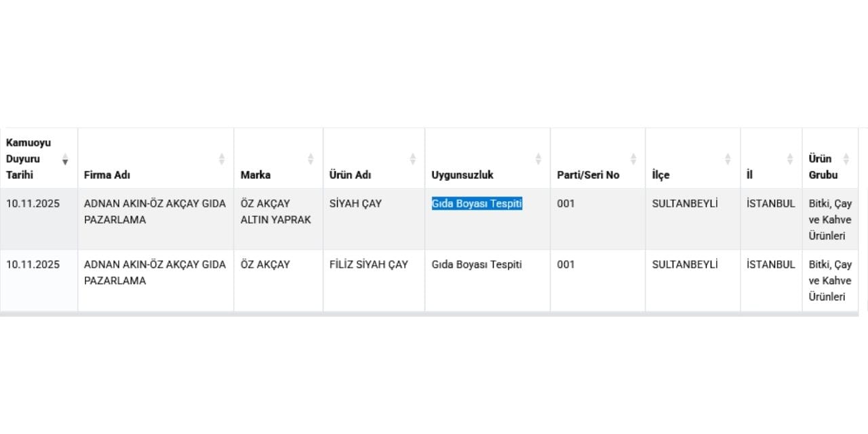Click the Firma Adı header label
Screen dimensions: 868x434
[107, 175]
